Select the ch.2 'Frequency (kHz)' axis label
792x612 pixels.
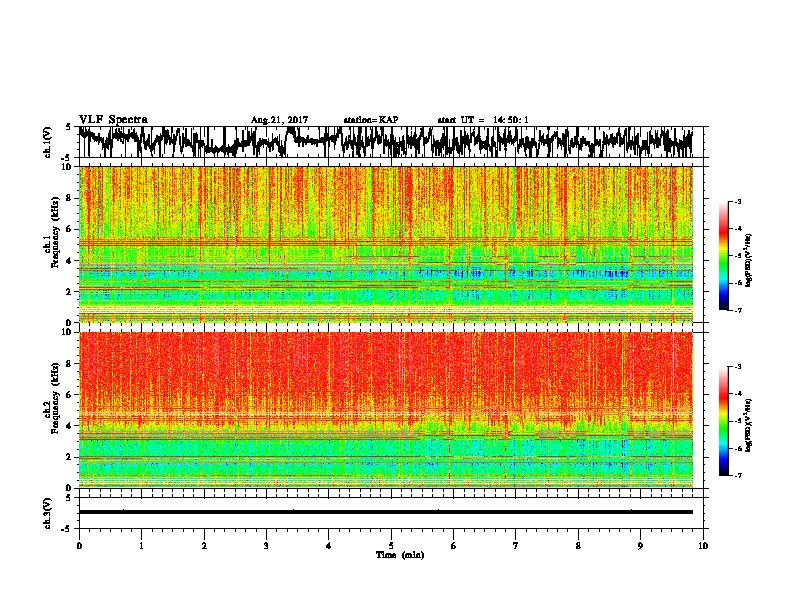[x=55, y=398]
